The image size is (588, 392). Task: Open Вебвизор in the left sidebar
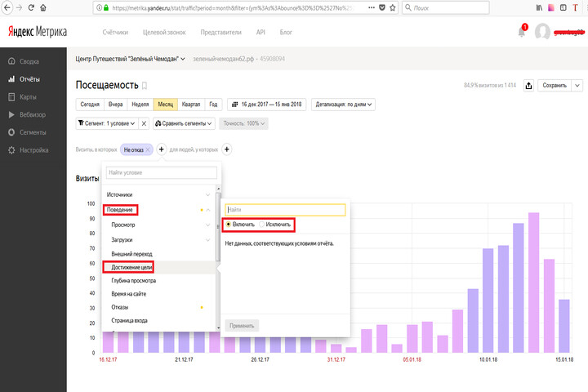pyautogui.click(x=32, y=114)
